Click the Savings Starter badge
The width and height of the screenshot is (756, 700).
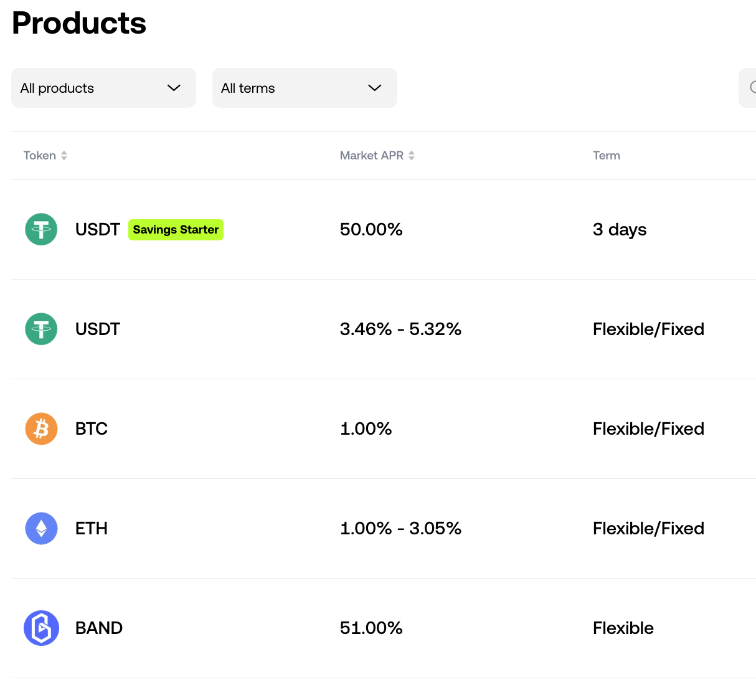176,230
